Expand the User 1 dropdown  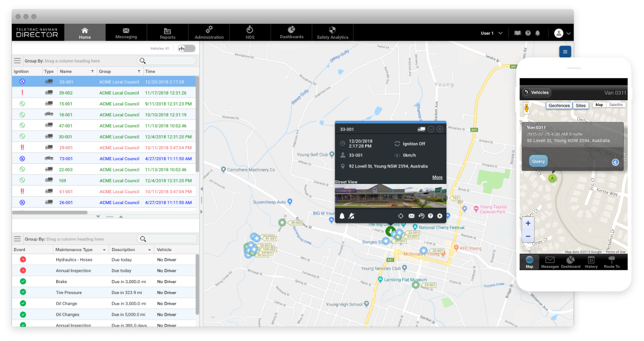pos(492,33)
